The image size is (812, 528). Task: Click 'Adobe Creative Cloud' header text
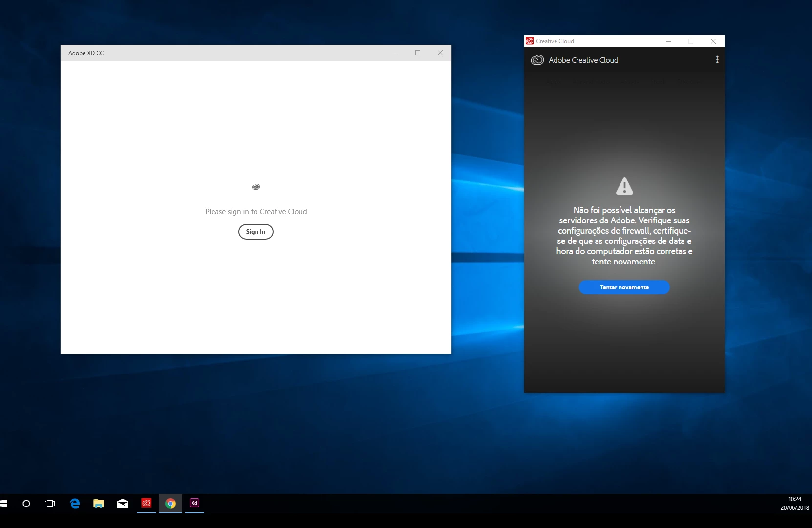click(x=583, y=60)
